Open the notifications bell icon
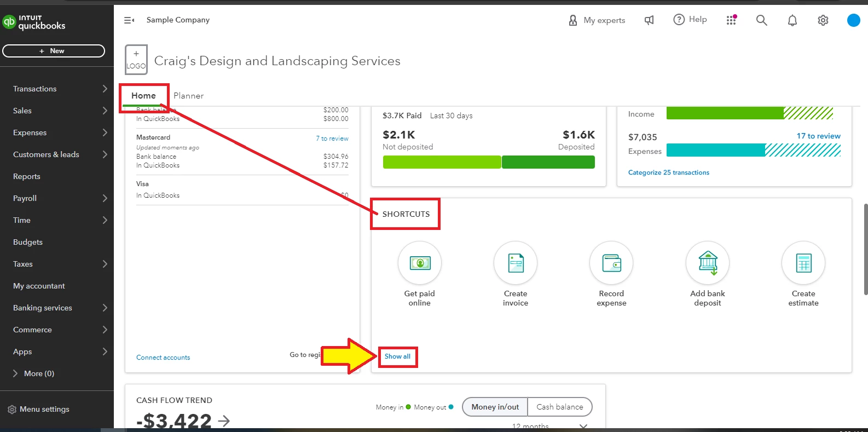This screenshot has width=868, height=432. 792,20
